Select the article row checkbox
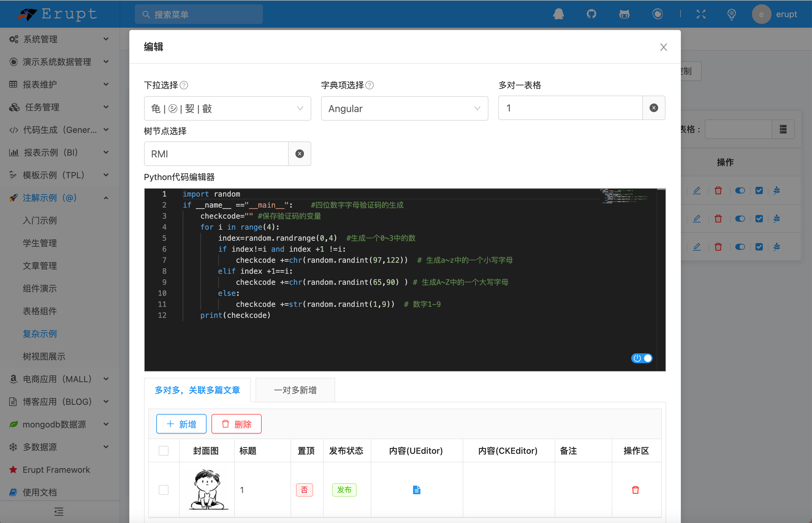The image size is (812, 523). [164, 490]
